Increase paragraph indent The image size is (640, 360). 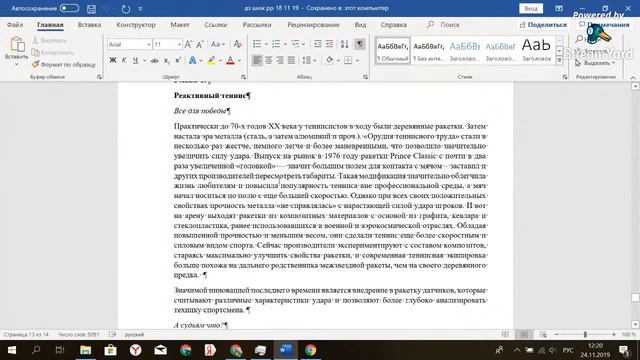pos(329,44)
